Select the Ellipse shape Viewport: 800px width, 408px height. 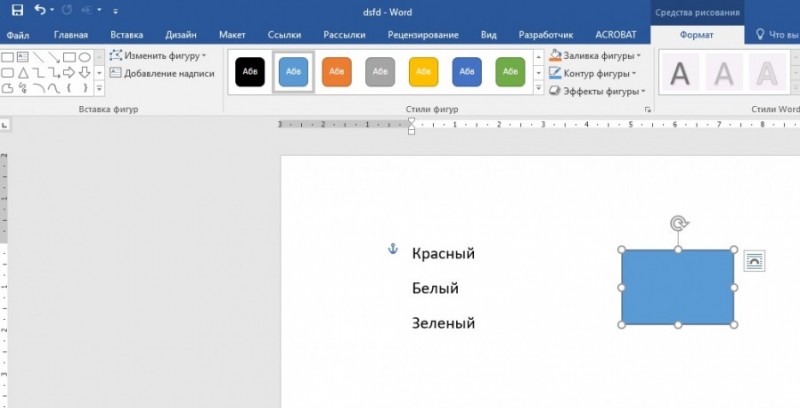tap(85, 57)
